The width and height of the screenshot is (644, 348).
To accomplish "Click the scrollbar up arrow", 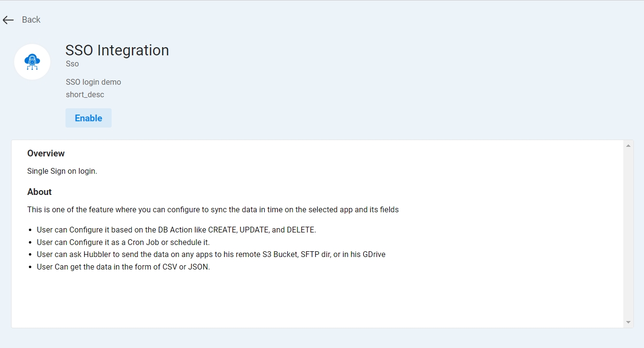I will click(628, 145).
